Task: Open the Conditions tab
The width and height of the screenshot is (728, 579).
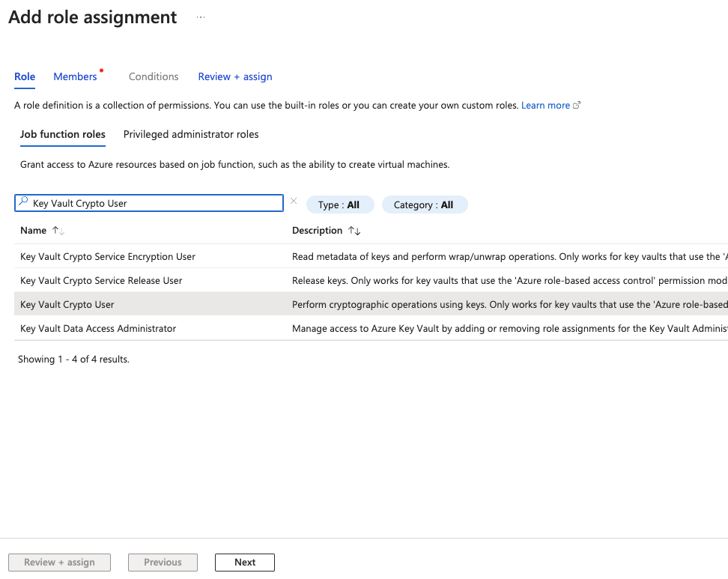Action: click(154, 76)
